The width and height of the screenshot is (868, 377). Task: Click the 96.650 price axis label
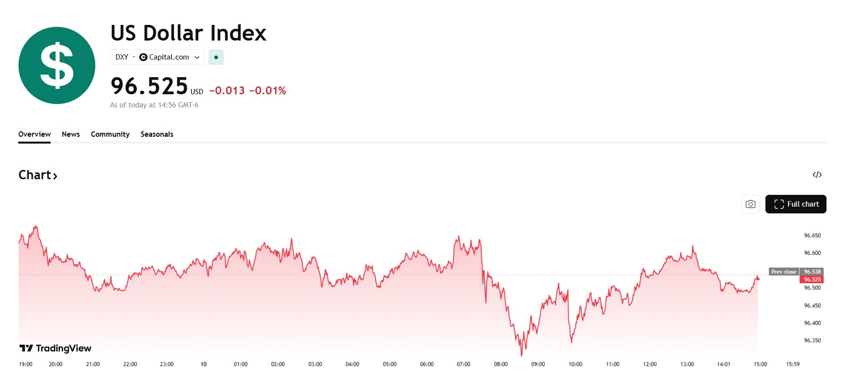point(812,235)
